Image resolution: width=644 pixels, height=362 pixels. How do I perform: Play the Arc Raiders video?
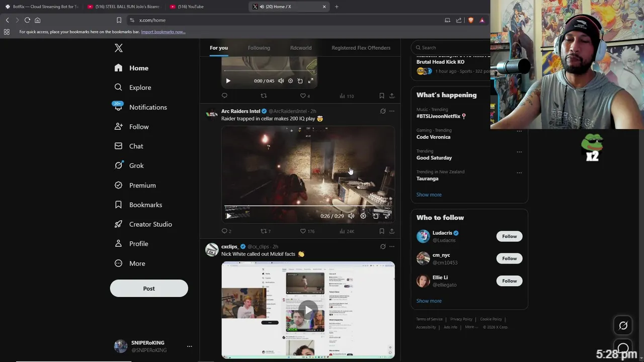(228, 216)
